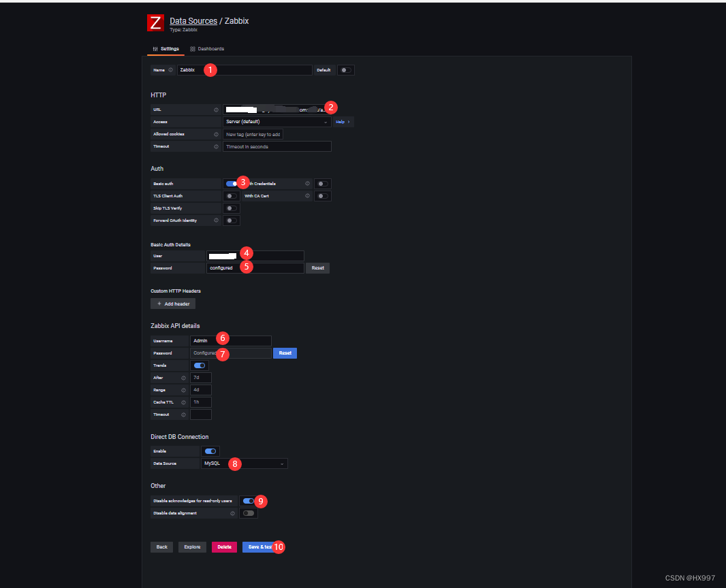Viewport: 726px width, 588px height.
Task: Click the Basic Auth Password field
Action: coord(255,268)
